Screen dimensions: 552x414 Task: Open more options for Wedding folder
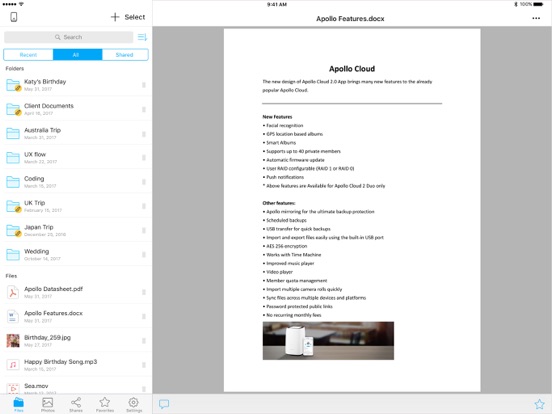pyautogui.click(x=144, y=255)
